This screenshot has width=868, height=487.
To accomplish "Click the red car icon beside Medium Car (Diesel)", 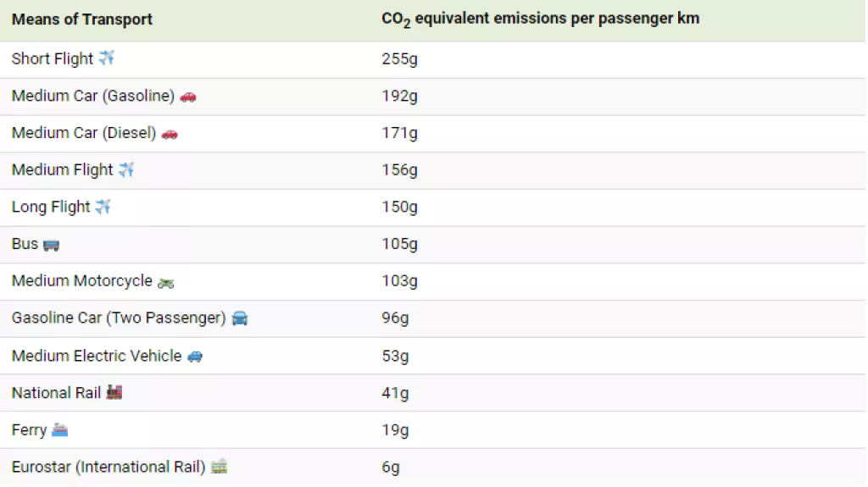I will point(170,134).
